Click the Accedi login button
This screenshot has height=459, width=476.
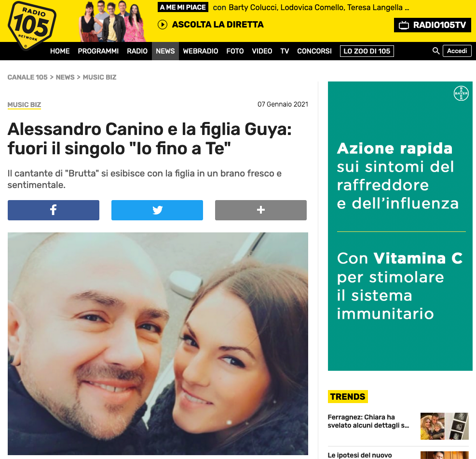pyautogui.click(x=457, y=51)
